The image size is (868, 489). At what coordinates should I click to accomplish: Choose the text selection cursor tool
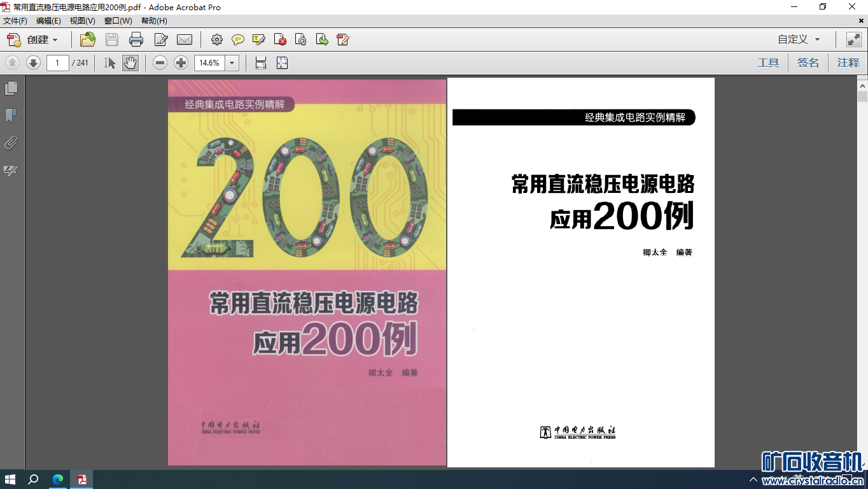tap(110, 63)
